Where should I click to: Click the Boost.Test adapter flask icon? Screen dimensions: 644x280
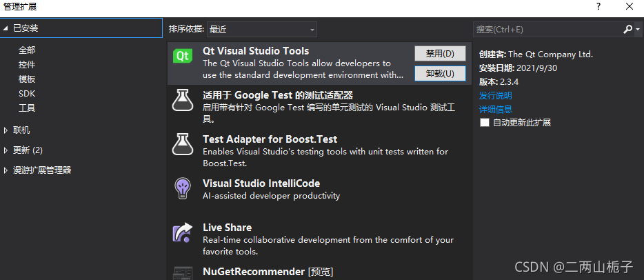click(x=182, y=143)
